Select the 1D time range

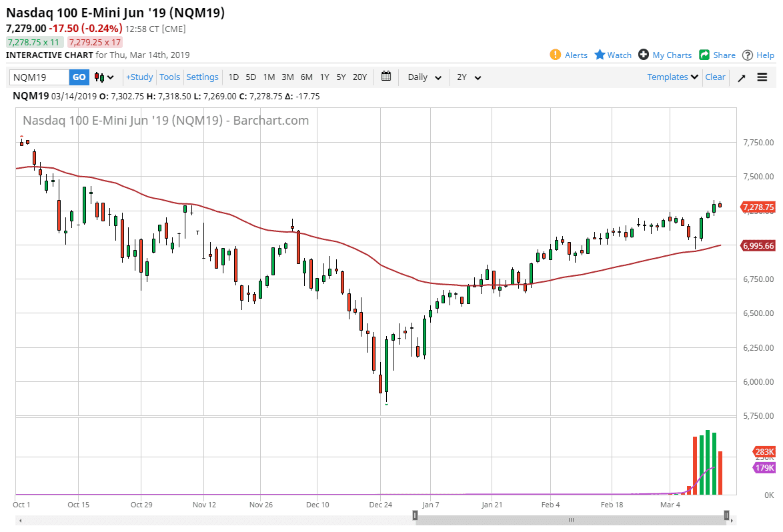tap(233, 77)
